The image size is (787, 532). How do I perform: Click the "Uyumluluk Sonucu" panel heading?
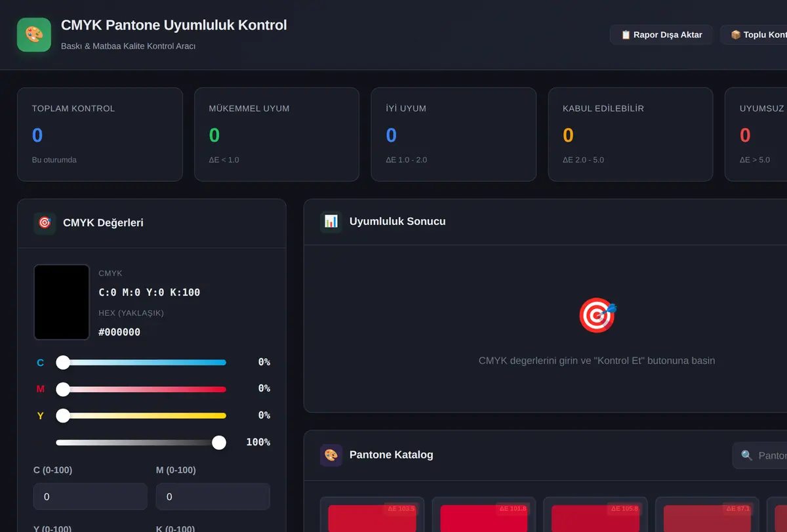[397, 222]
